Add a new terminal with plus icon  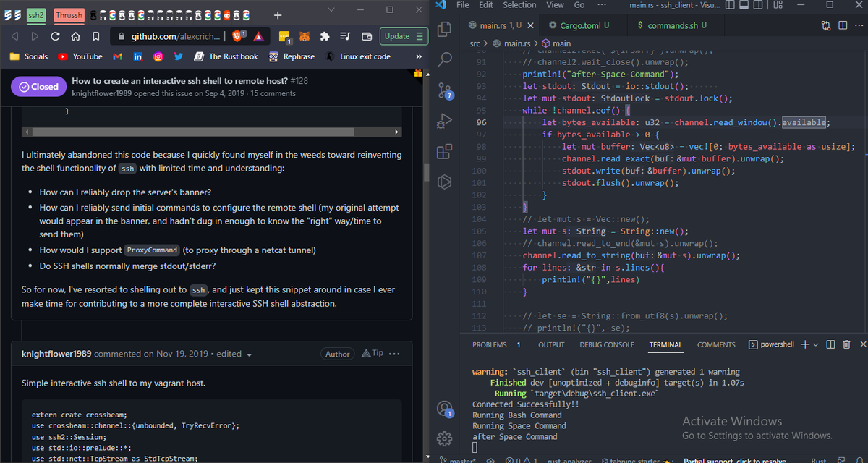[x=805, y=344]
